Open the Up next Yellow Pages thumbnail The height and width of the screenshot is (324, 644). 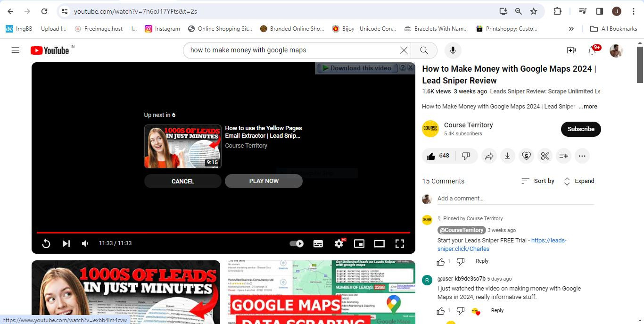(x=182, y=146)
